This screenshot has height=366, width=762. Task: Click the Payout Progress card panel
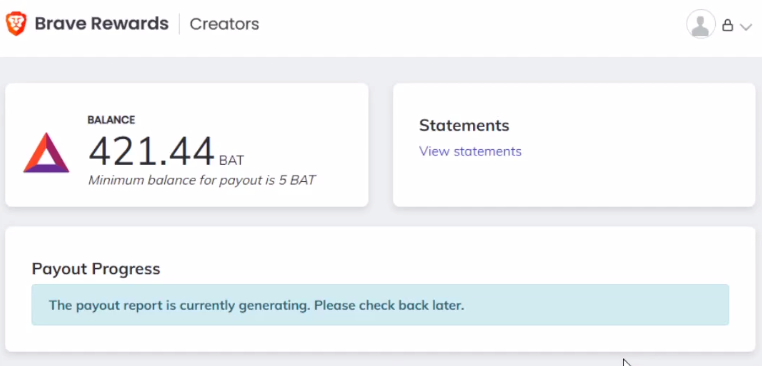point(380,338)
